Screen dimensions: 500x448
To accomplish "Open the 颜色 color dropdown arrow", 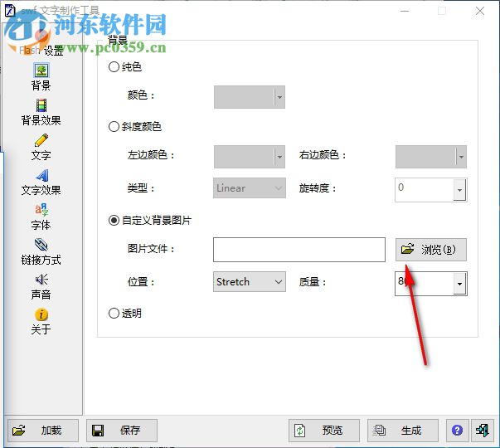I will coord(279,97).
